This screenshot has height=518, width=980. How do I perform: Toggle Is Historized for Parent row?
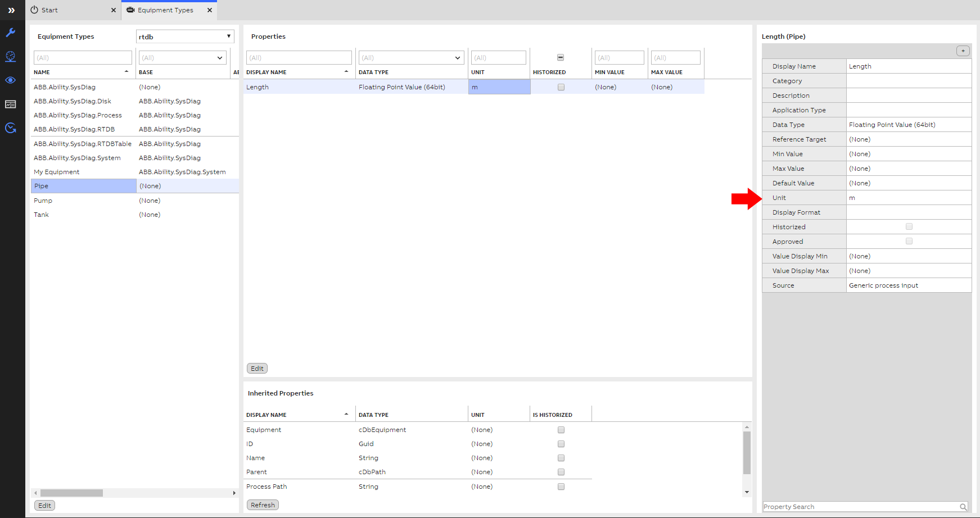pos(561,472)
